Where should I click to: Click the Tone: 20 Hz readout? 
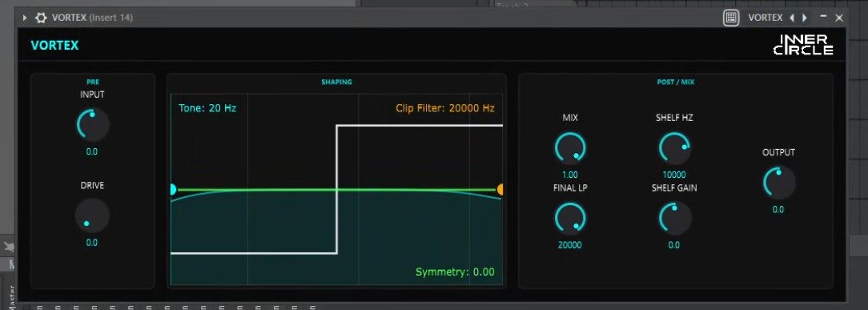coord(207,108)
